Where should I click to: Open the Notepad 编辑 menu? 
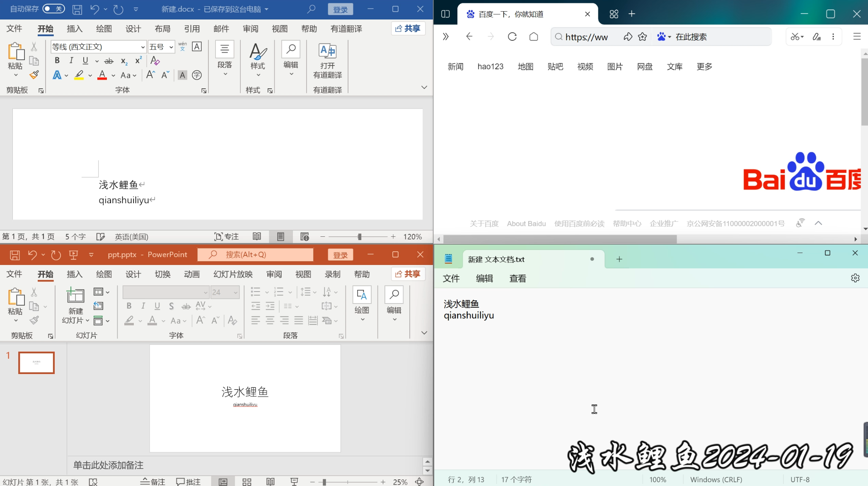(x=484, y=278)
